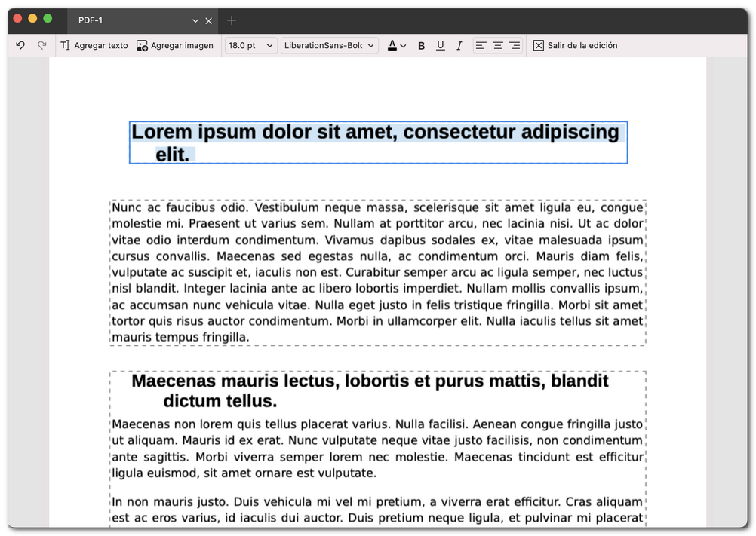Image resolution: width=756 pixels, height=536 pixels.
Task: Select the Lorem ipsum title text box
Action: tap(377, 142)
